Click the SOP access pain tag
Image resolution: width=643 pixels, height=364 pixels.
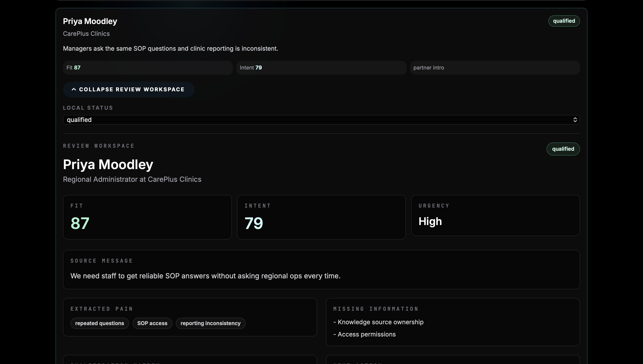tap(152, 323)
